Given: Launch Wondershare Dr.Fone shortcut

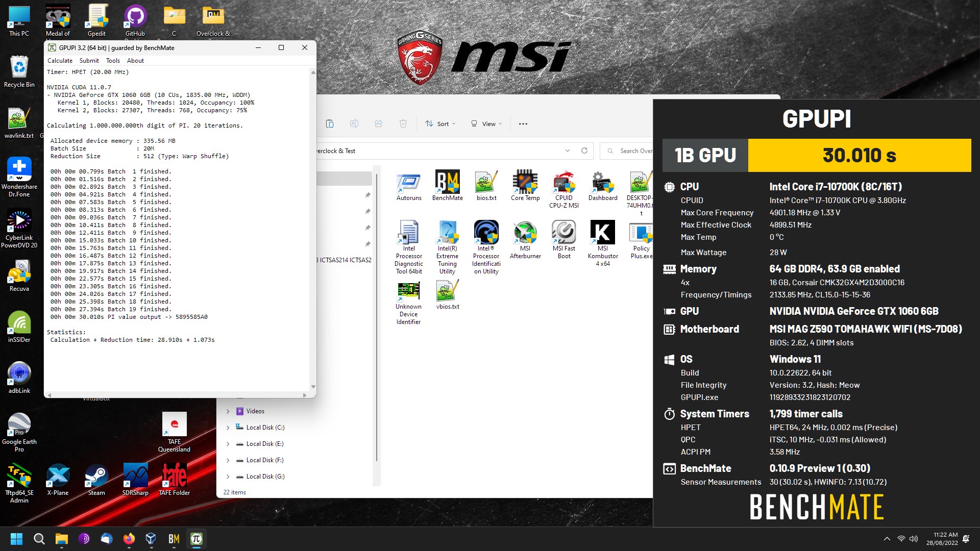Looking at the screenshot, I should coord(19,177).
